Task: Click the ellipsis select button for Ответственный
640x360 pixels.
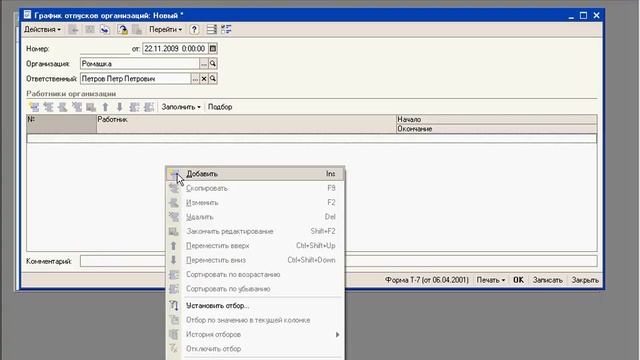Action: pyautogui.click(x=195, y=79)
